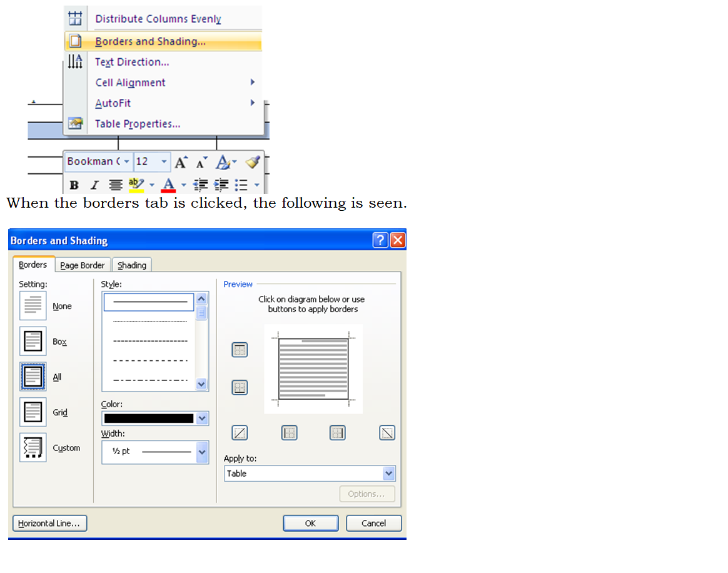The image size is (728, 573).
Task: Select Table Properties from context menu
Action: point(138,124)
